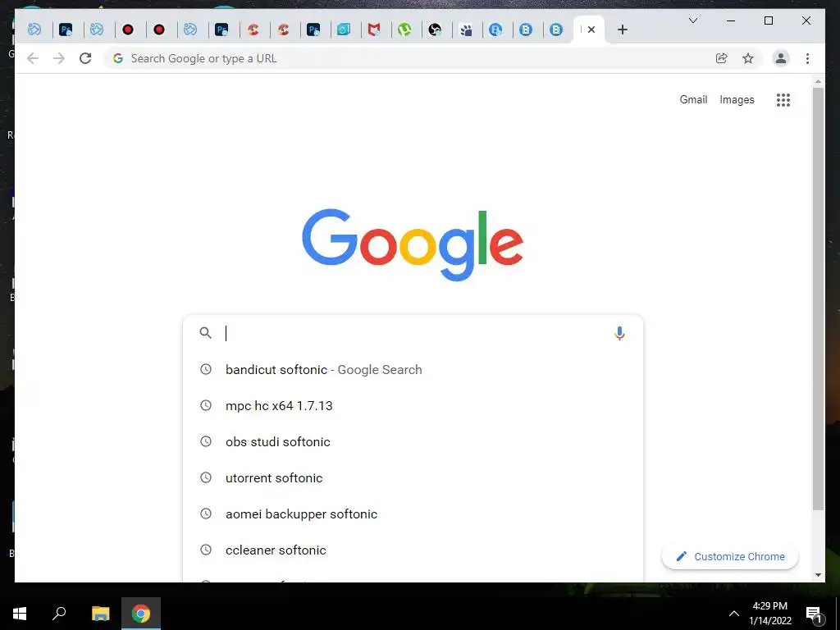Open the Windows taskbar search
Image resolution: width=840 pixels, height=630 pixels.
[59, 614]
